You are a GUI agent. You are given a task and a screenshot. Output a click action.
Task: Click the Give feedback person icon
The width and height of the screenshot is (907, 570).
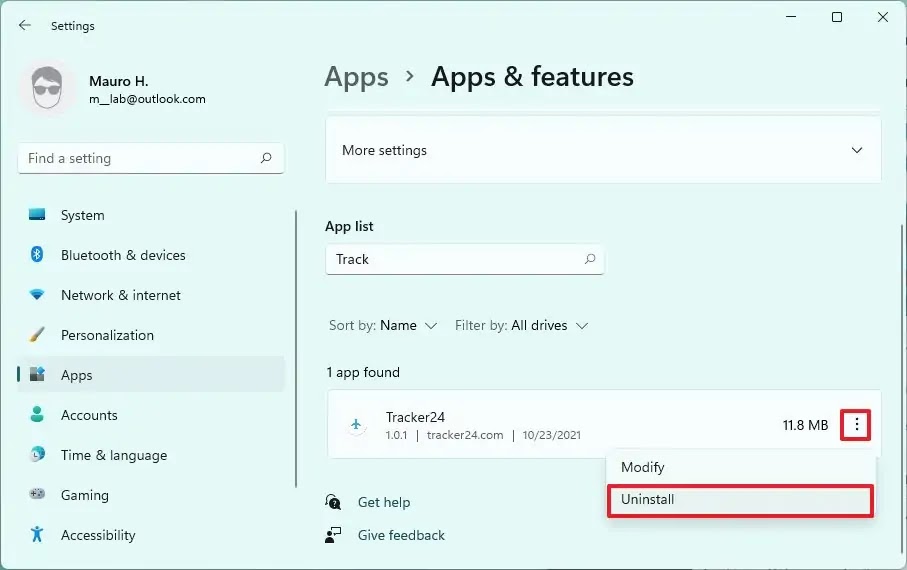(333, 535)
